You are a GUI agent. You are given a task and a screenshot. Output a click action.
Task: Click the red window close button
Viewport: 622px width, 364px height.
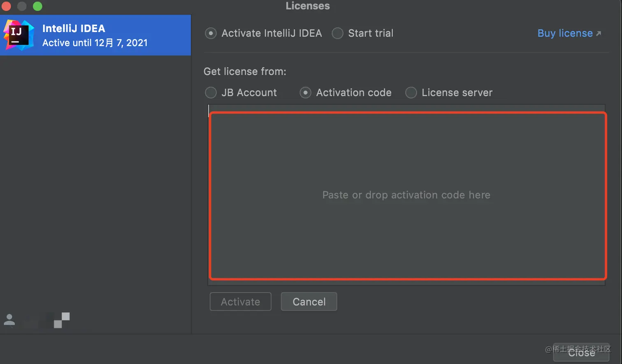pyautogui.click(x=6, y=6)
